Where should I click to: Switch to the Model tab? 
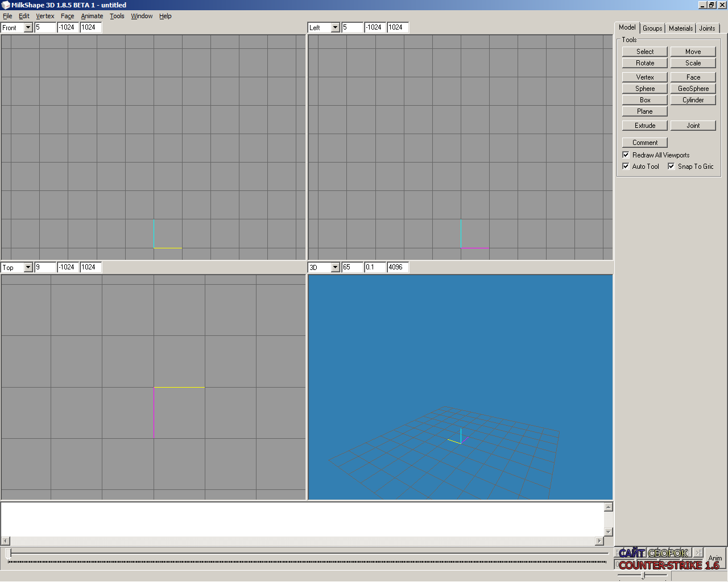click(x=627, y=27)
